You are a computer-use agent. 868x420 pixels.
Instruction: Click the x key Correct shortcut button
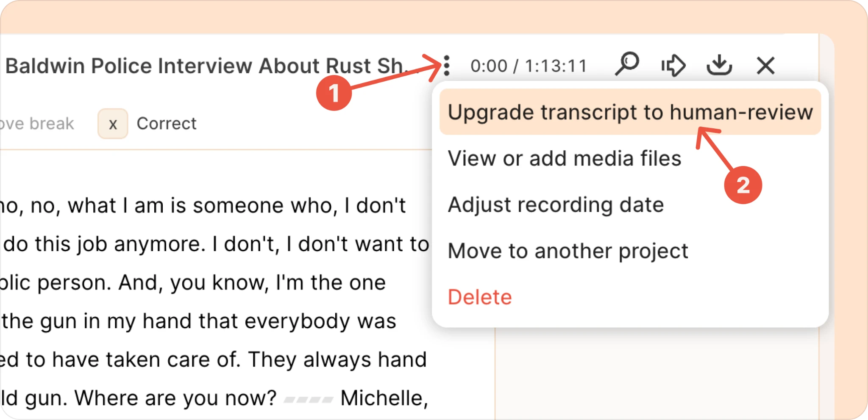click(113, 124)
